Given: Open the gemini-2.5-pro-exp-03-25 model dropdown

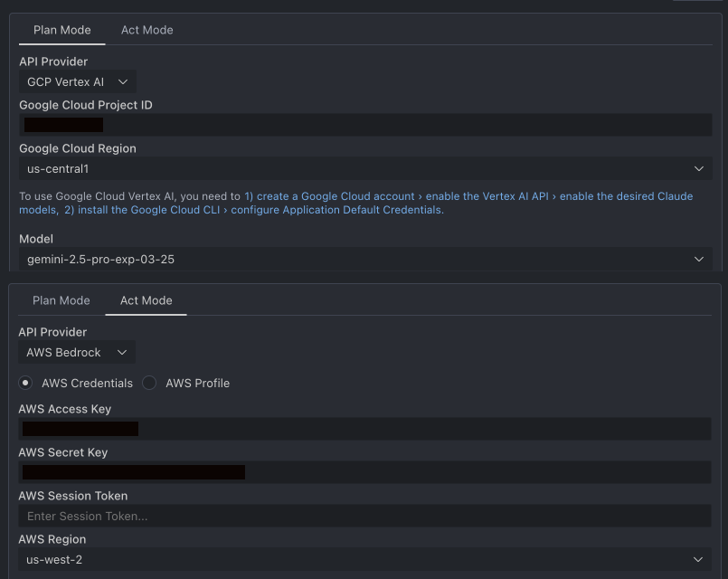Looking at the screenshot, I should click(x=365, y=259).
